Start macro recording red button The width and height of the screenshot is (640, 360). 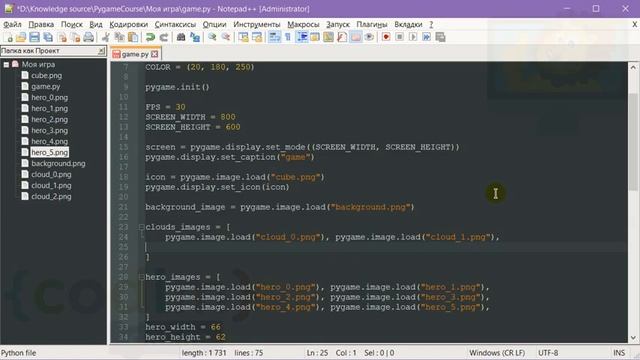386,38
